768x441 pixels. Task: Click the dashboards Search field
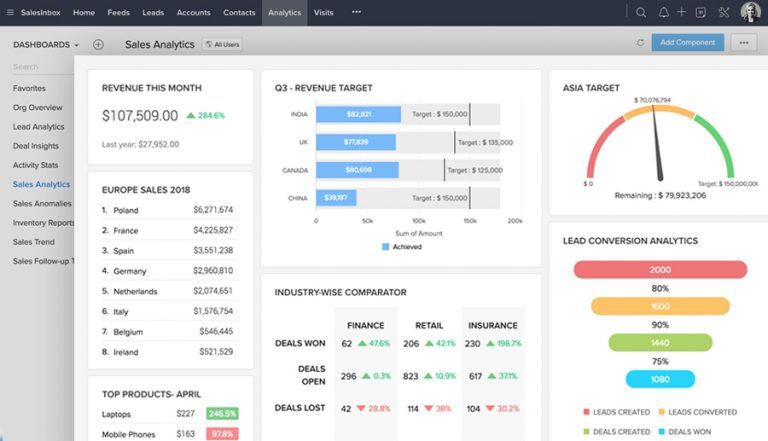pyautogui.click(x=40, y=67)
